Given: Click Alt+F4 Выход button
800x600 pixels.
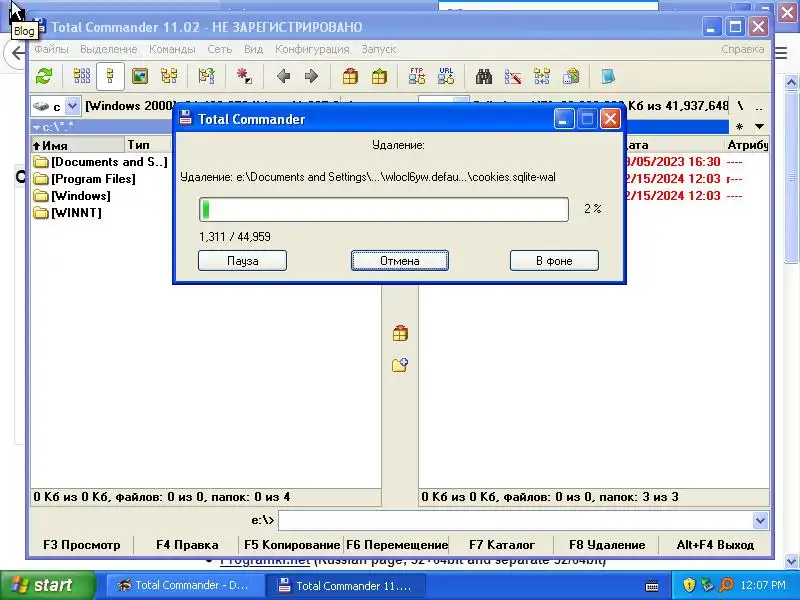Looking at the screenshot, I should (715, 545).
